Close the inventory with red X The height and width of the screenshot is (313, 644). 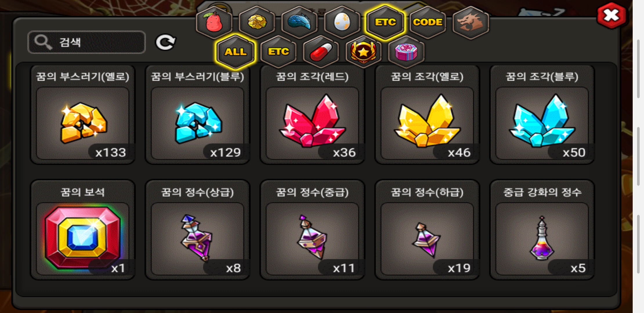click(611, 15)
